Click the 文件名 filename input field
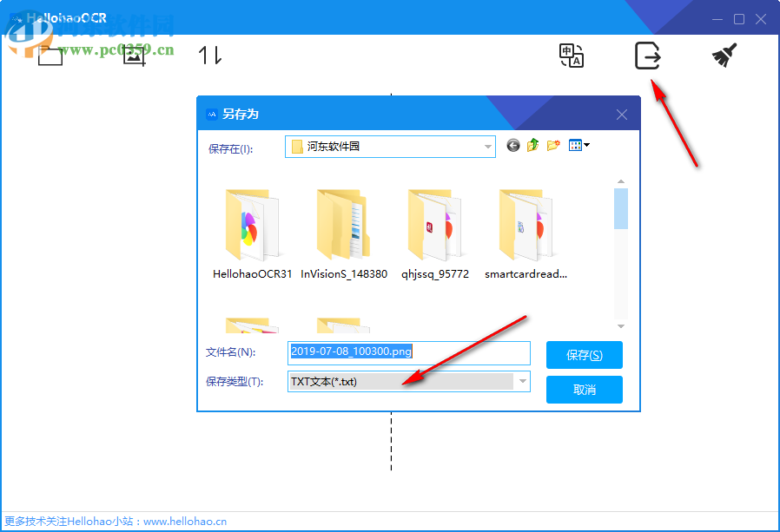The width and height of the screenshot is (780, 532). click(x=409, y=352)
